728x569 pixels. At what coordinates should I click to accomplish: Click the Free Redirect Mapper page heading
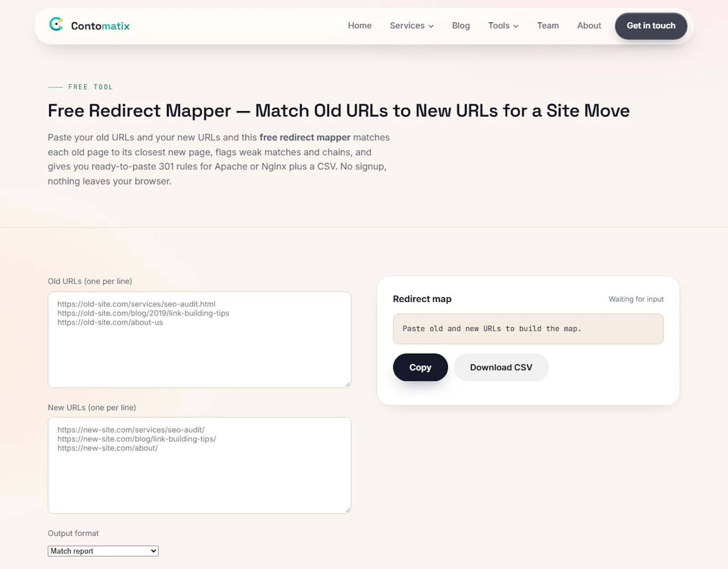339,111
